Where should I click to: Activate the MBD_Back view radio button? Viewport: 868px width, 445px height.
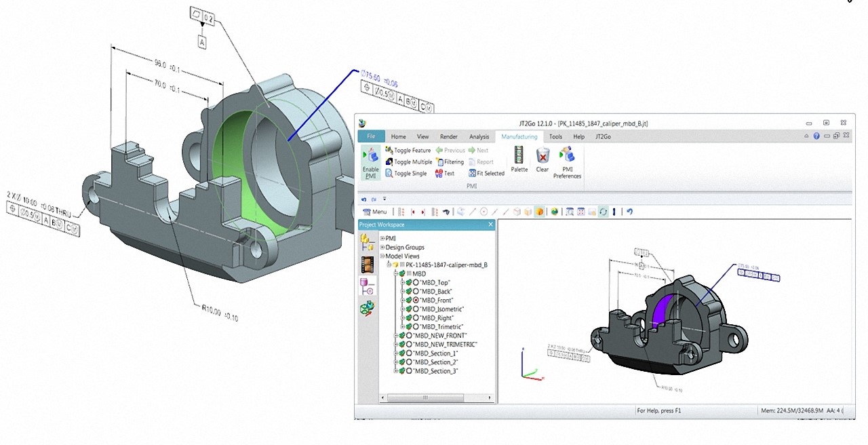tap(416, 291)
